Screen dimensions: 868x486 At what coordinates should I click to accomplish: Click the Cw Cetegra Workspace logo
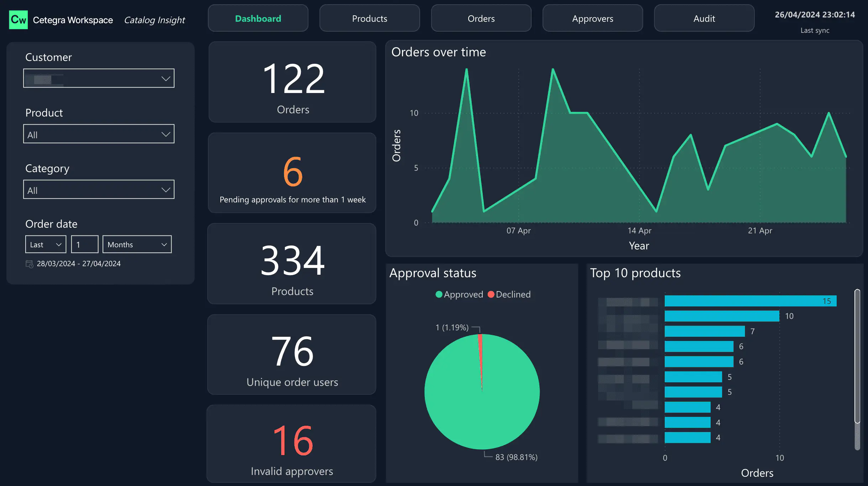(x=19, y=20)
